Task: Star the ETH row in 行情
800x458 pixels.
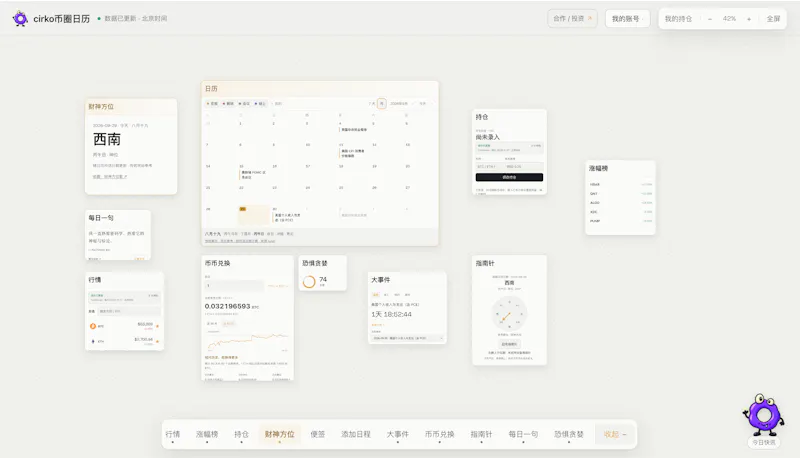Action: pyautogui.click(x=157, y=341)
